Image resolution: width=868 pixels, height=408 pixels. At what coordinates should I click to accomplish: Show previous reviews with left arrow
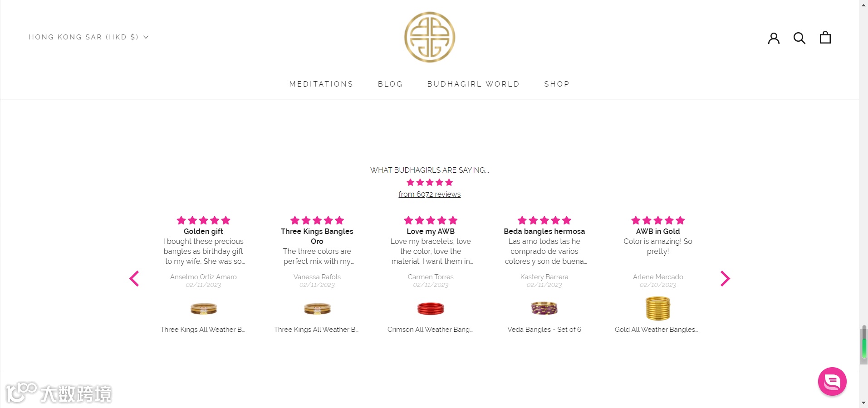(134, 278)
